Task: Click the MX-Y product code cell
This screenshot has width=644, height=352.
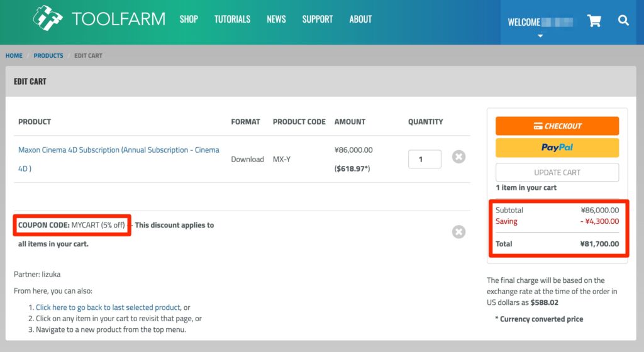Action: pos(281,159)
